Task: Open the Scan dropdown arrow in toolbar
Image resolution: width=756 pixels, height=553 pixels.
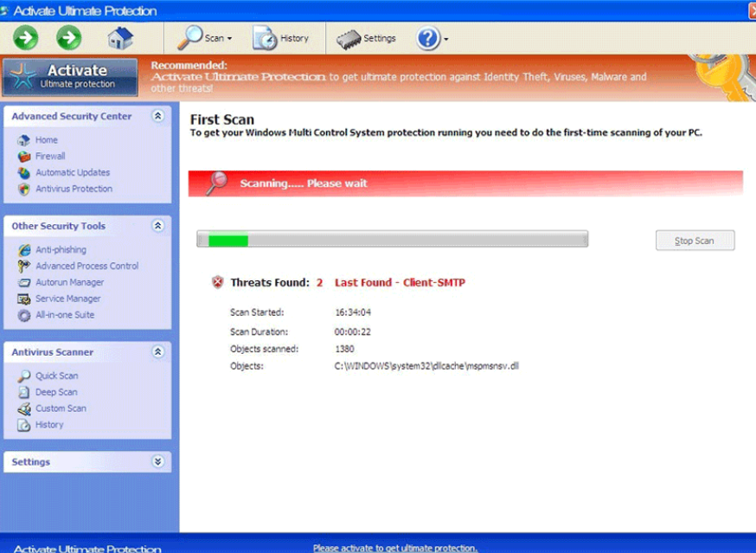Action: coord(229,39)
